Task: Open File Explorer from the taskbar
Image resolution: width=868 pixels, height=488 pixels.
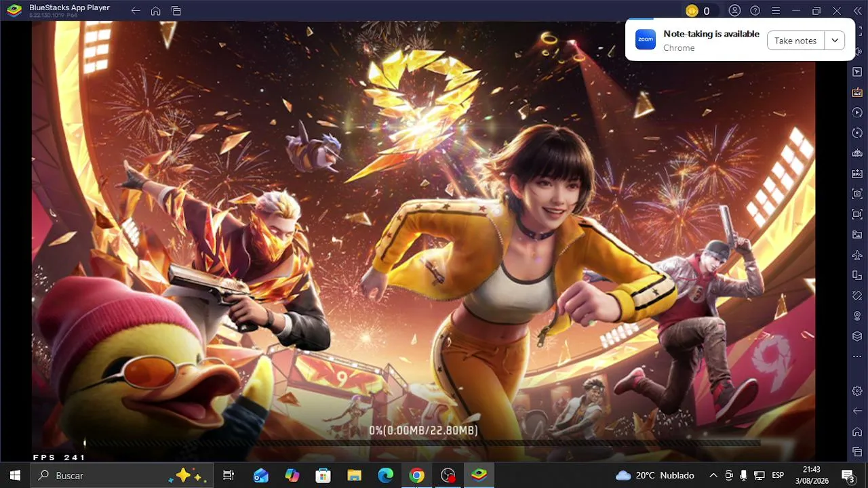Action: point(355,476)
